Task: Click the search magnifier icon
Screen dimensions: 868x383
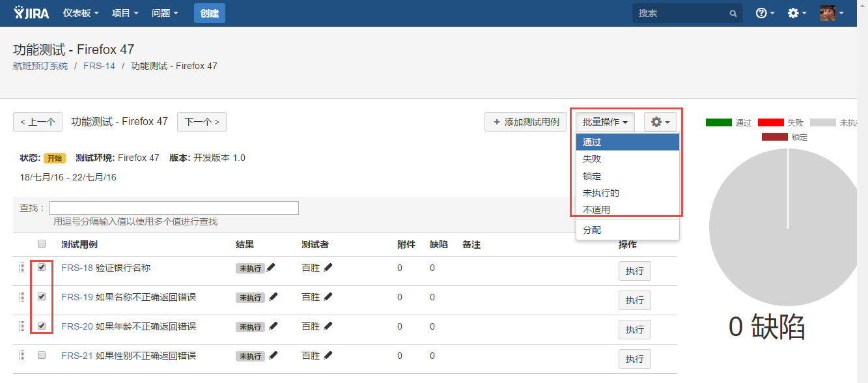Action: point(733,13)
